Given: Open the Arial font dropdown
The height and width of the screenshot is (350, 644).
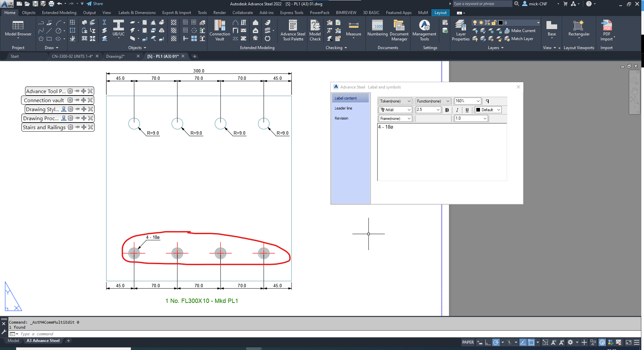Looking at the screenshot, I should pos(395,110).
